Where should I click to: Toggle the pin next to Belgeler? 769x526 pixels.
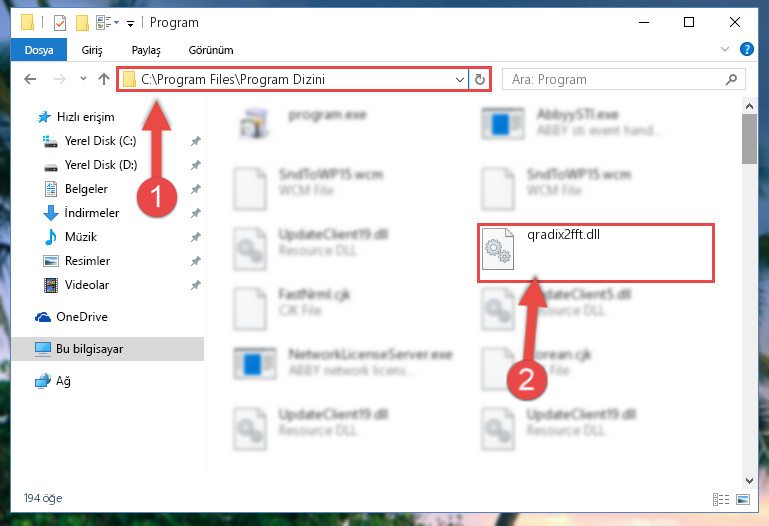196,189
